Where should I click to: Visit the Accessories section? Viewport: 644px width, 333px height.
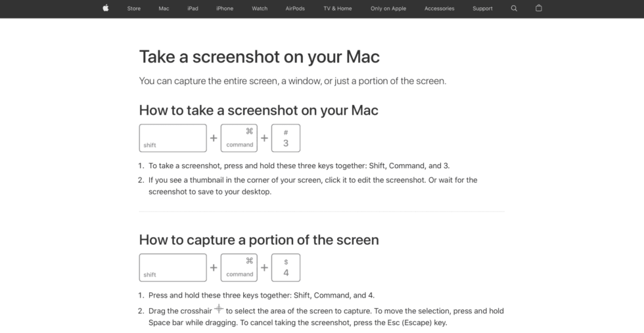point(439,9)
